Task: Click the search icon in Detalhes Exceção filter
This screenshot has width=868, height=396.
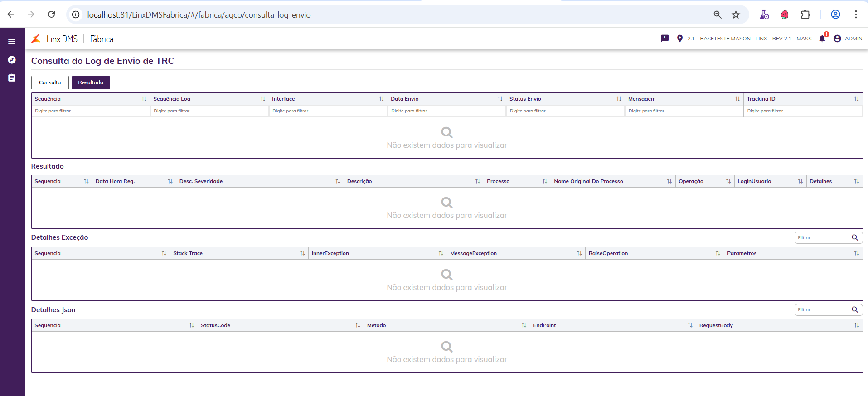Action: [x=855, y=237]
